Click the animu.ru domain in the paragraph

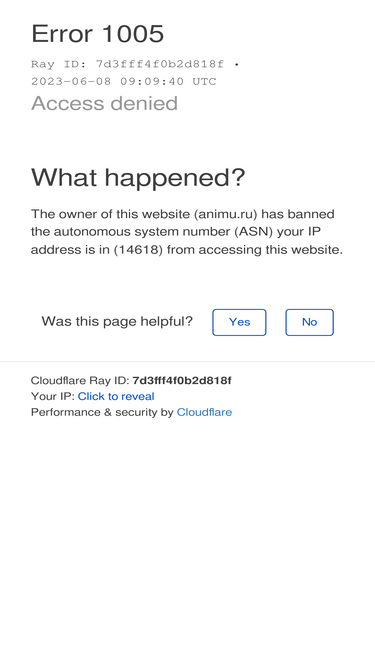(x=226, y=214)
